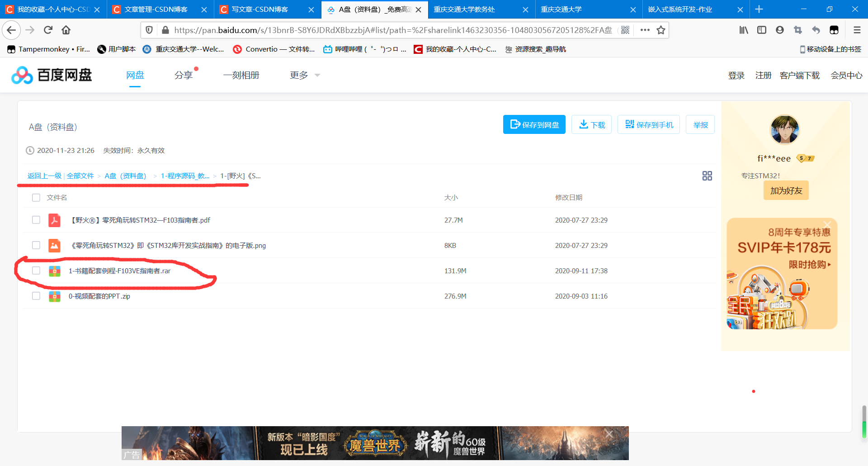This screenshot has width=868, height=466.
Task: Click 保存到网盘 button
Action: 534,124
